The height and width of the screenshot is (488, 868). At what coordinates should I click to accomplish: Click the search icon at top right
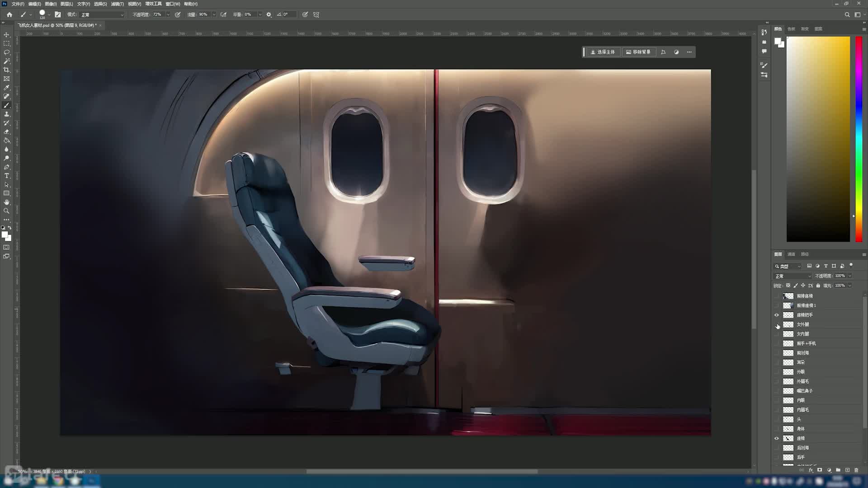pyautogui.click(x=847, y=14)
